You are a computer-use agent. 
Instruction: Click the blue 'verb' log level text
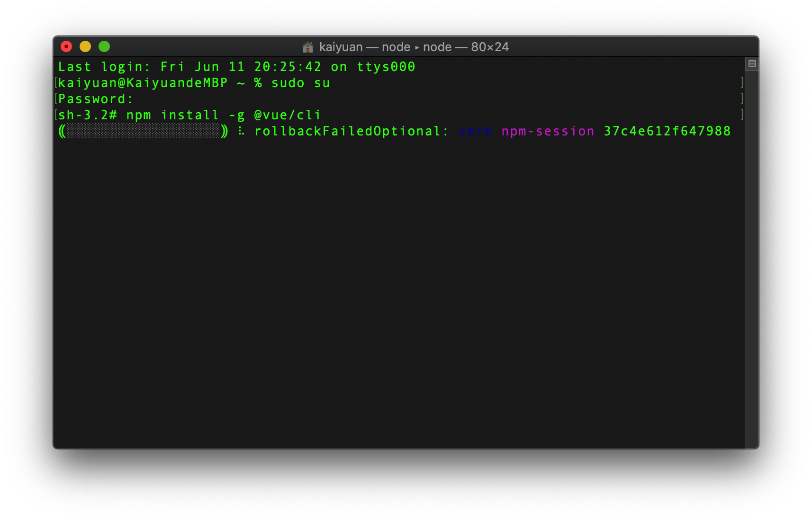[476, 131]
